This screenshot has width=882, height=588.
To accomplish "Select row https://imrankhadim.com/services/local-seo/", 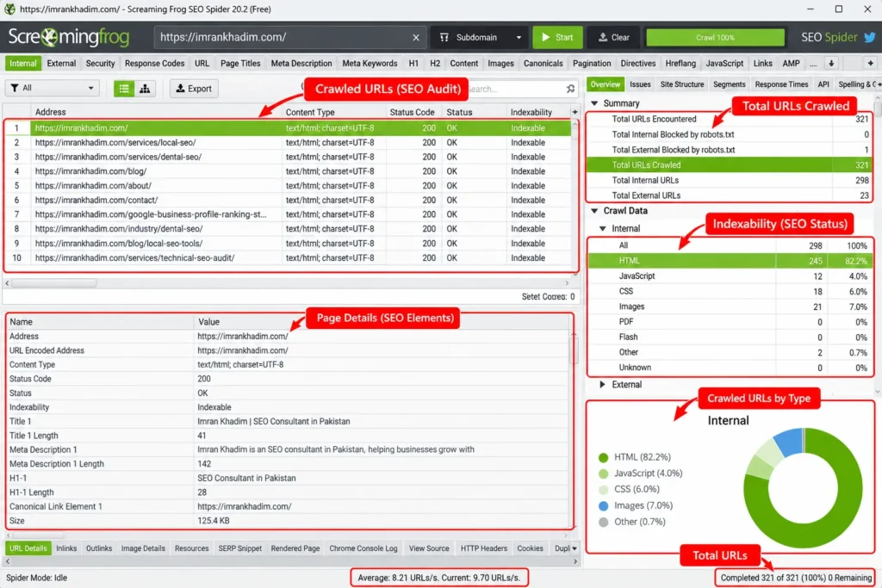I will 289,143.
